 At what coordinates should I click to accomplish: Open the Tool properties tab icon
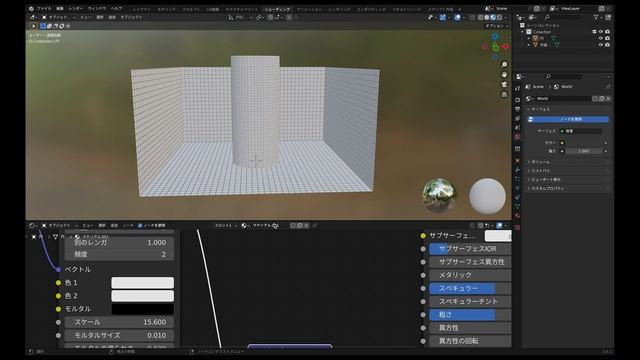pos(518,89)
